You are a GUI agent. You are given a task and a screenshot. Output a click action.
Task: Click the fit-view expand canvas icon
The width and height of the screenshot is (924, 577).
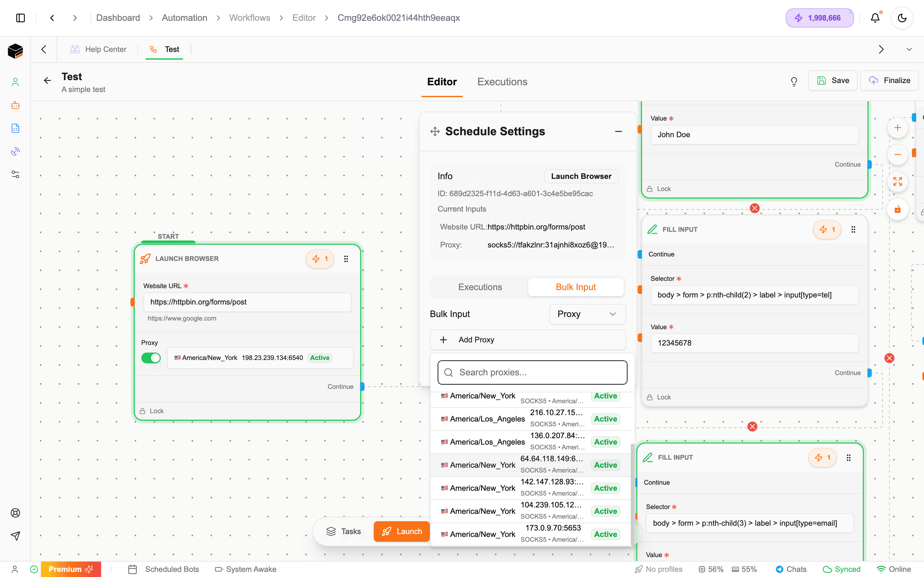[x=897, y=182]
